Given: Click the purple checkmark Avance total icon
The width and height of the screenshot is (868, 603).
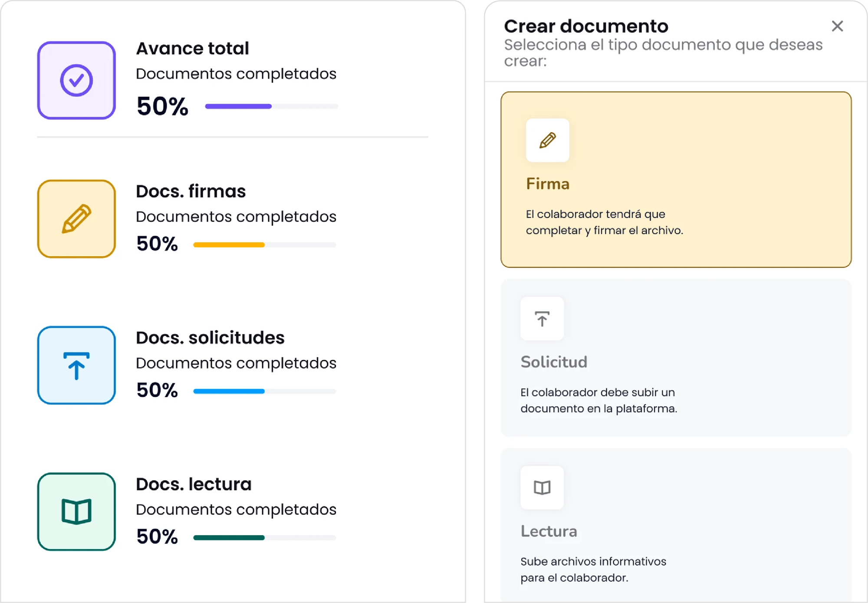Looking at the screenshot, I should pos(76,80).
